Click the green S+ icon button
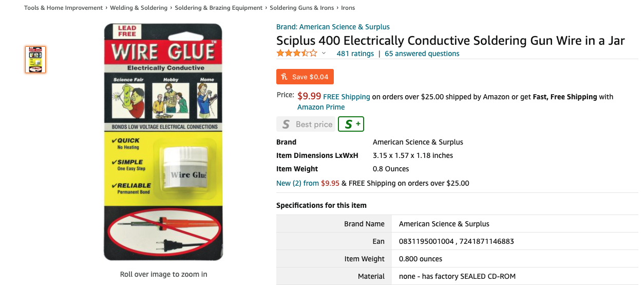The height and width of the screenshot is (285, 644). 351,124
